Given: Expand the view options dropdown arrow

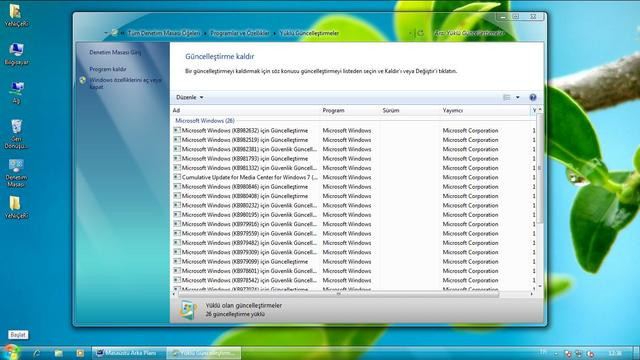Looking at the screenshot, I should pos(518,98).
